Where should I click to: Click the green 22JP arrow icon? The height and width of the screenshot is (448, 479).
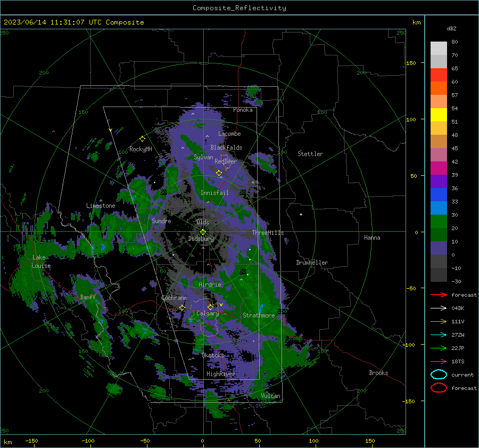pyautogui.click(x=439, y=348)
